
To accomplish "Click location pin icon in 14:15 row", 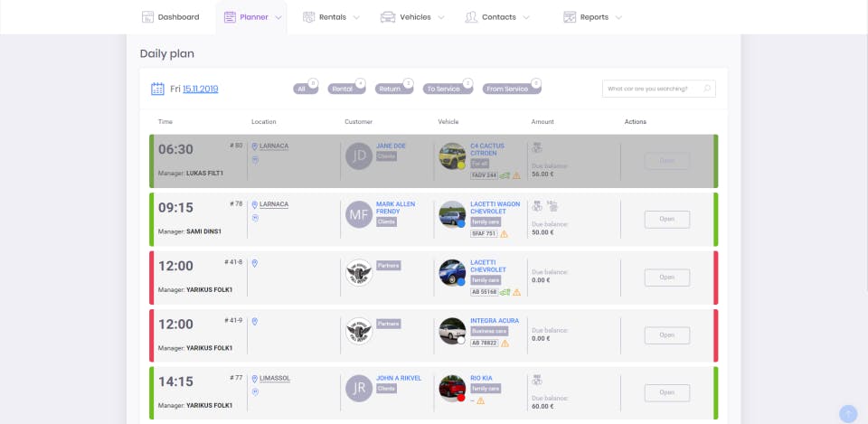I will click(255, 379).
